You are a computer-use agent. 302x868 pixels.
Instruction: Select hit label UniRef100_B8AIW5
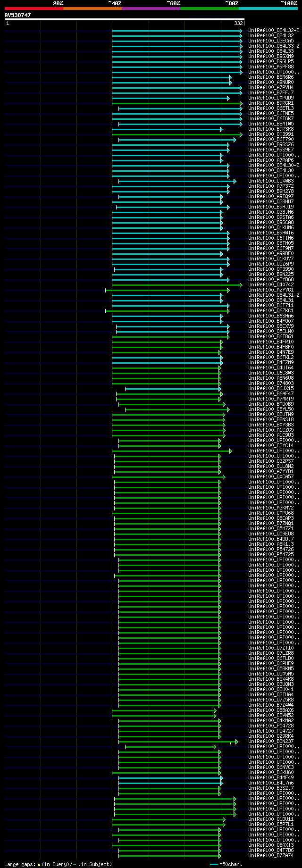pyautogui.click(x=271, y=124)
